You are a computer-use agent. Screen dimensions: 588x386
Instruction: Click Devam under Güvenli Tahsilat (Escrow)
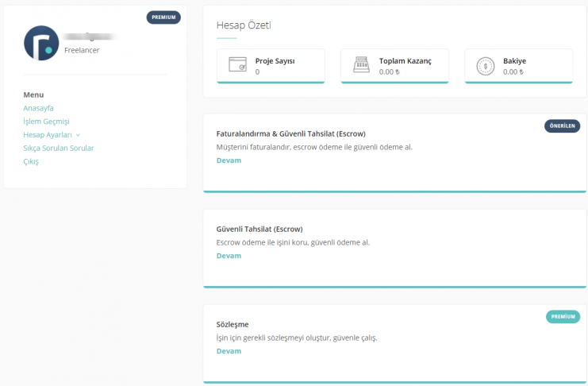pyautogui.click(x=229, y=256)
